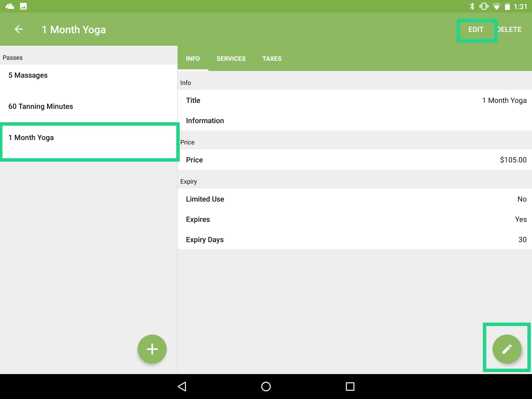
Task: Tap the cloud icon in status bar
Action: tap(10, 6)
